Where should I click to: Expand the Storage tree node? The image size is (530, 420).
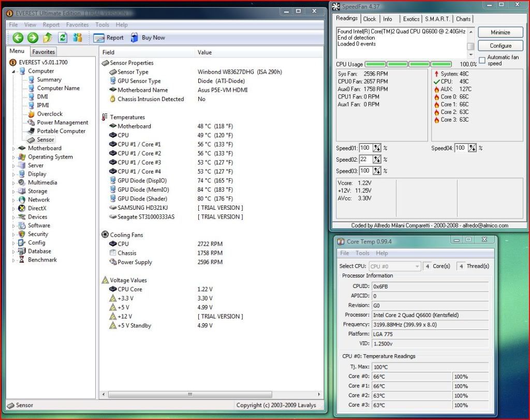(13, 192)
